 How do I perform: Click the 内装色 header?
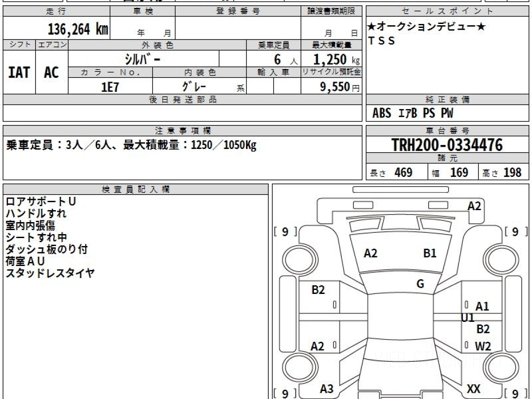coord(199,72)
